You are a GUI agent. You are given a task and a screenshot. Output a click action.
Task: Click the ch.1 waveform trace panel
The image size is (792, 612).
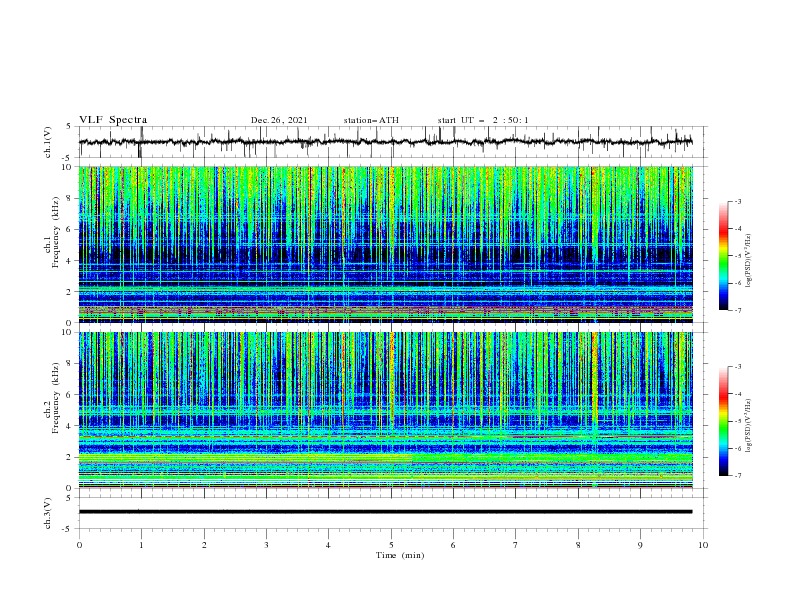coord(393,142)
